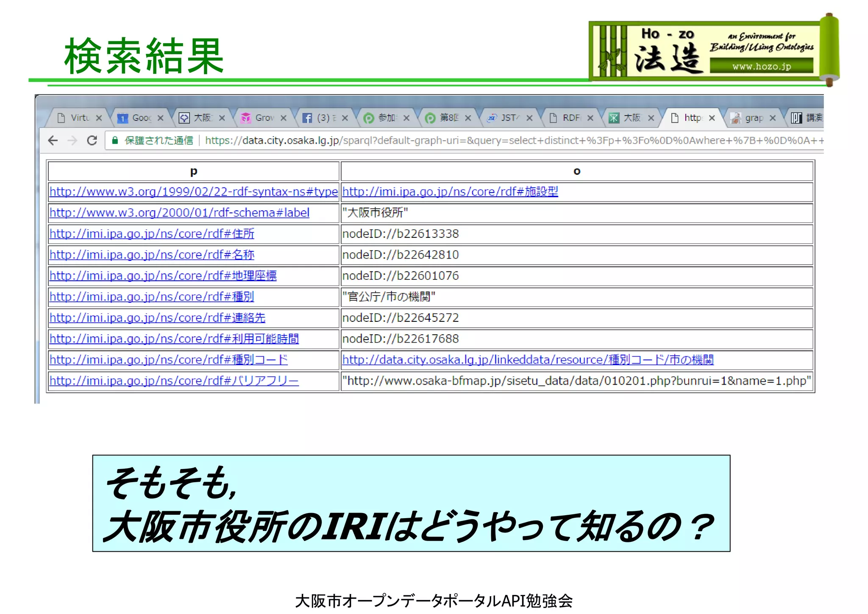868x614 pixels.
Task: Switch to the 講演 tab
Action: (805, 117)
